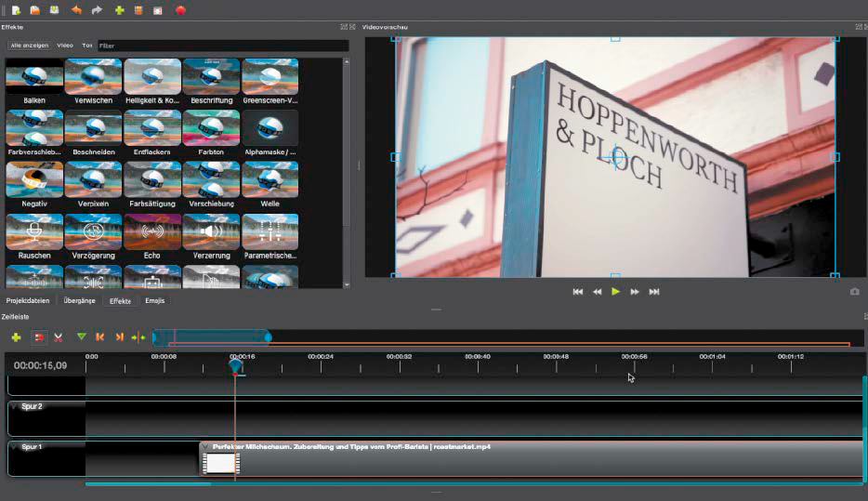The image size is (868, 501).
Task: Fast-forward the video preview
Action: coord(635,292)
